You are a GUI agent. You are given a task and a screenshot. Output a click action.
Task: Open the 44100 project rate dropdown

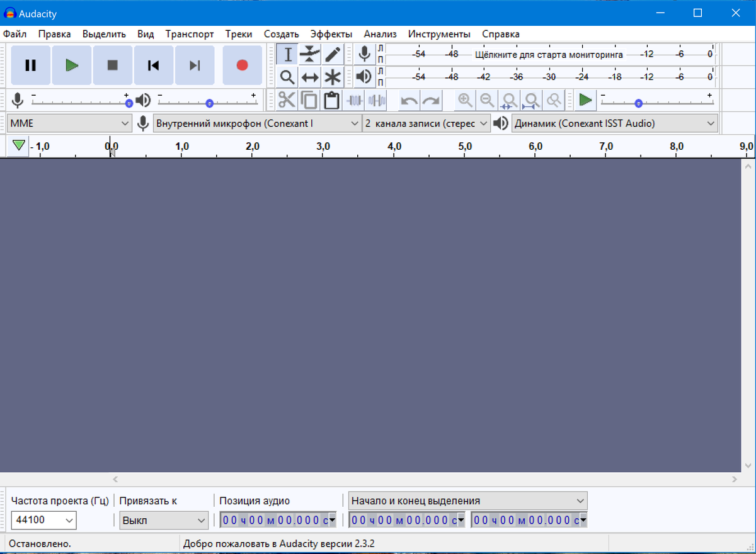(43, 520)
